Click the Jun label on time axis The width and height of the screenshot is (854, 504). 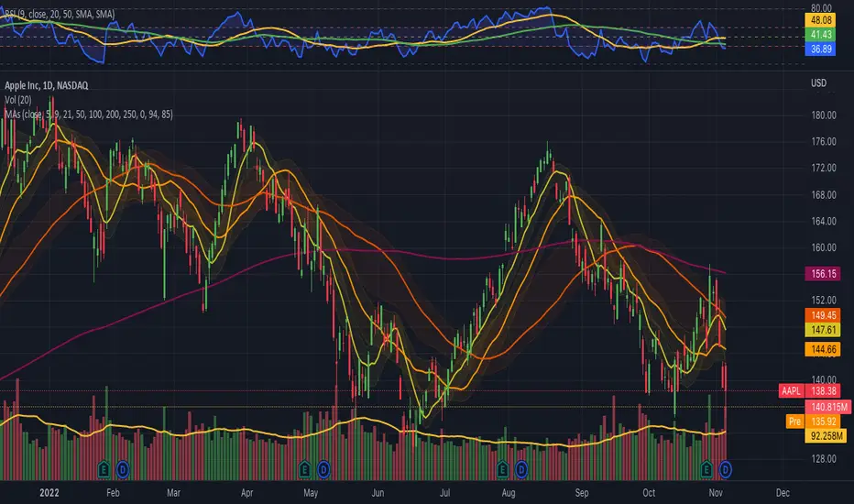(378, 493)
